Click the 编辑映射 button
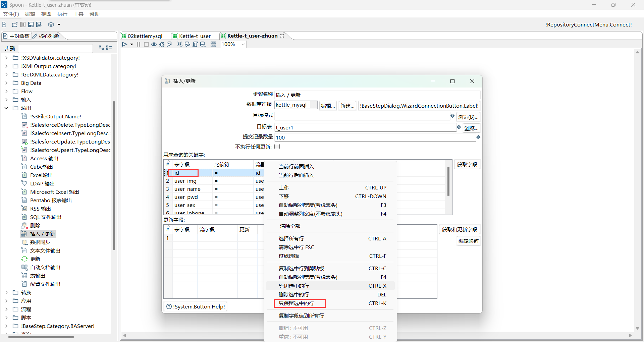Screen dimensions: 644x342 (x=468, y=241)
